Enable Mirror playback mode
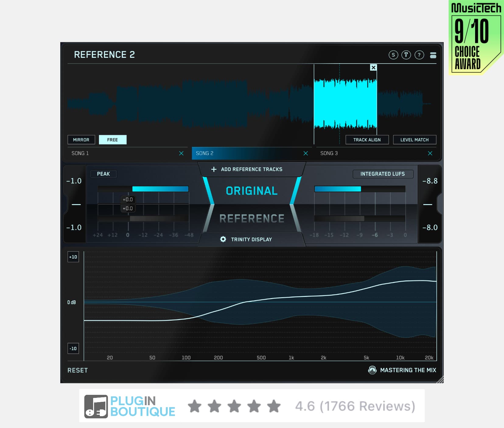The width and height of the screenshot is (504, 428). 81,140
